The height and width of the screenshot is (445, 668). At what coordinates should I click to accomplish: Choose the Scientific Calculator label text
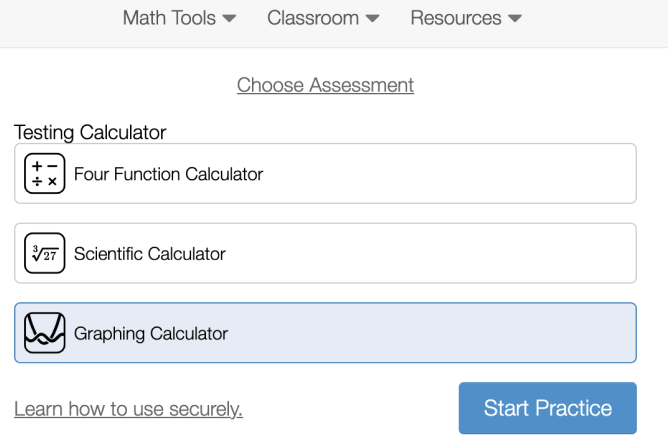tap(149, 253)
